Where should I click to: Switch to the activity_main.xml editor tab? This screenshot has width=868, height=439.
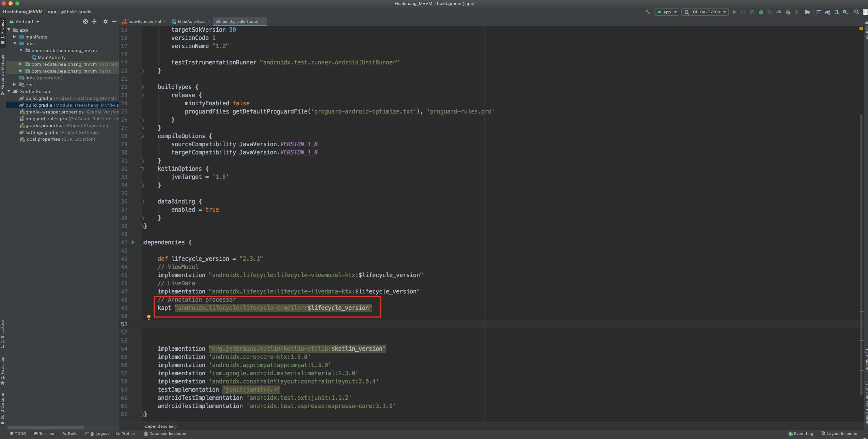[144, 21]
